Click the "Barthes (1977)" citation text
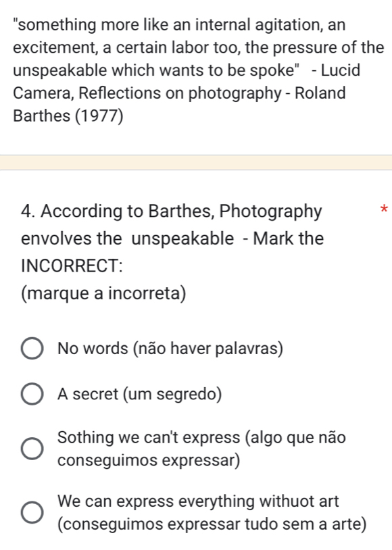The image size is (392, 550). coord(68,116)
